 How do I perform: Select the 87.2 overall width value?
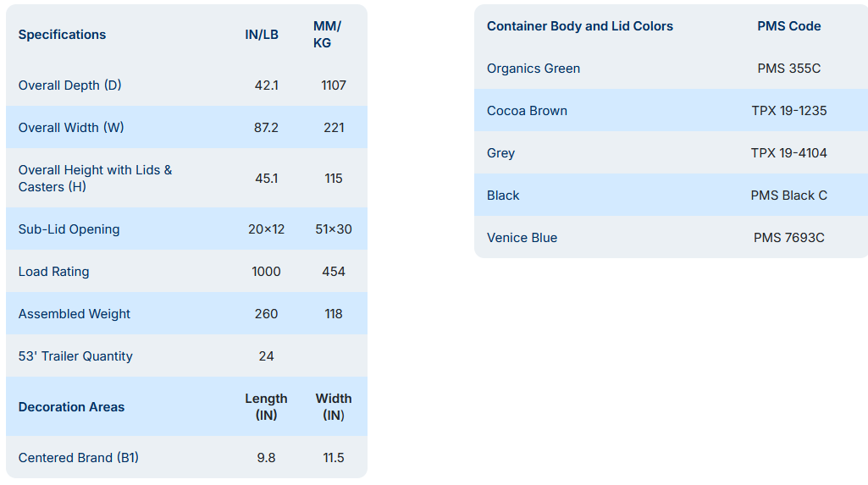(x=266, y=128)
